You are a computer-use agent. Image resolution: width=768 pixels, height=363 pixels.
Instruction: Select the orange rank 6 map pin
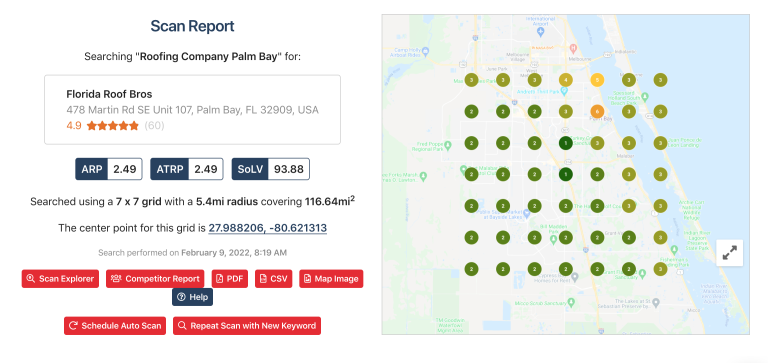597,112
